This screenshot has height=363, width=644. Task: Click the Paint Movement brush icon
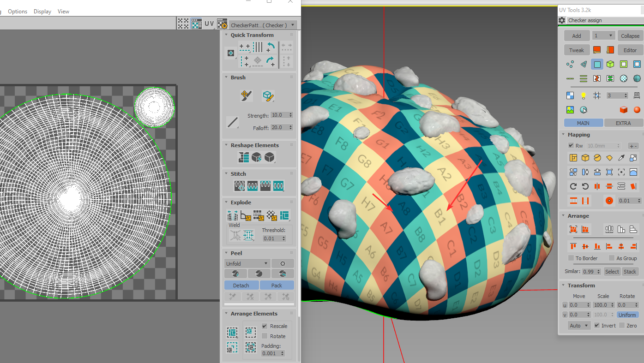point(246,96)
